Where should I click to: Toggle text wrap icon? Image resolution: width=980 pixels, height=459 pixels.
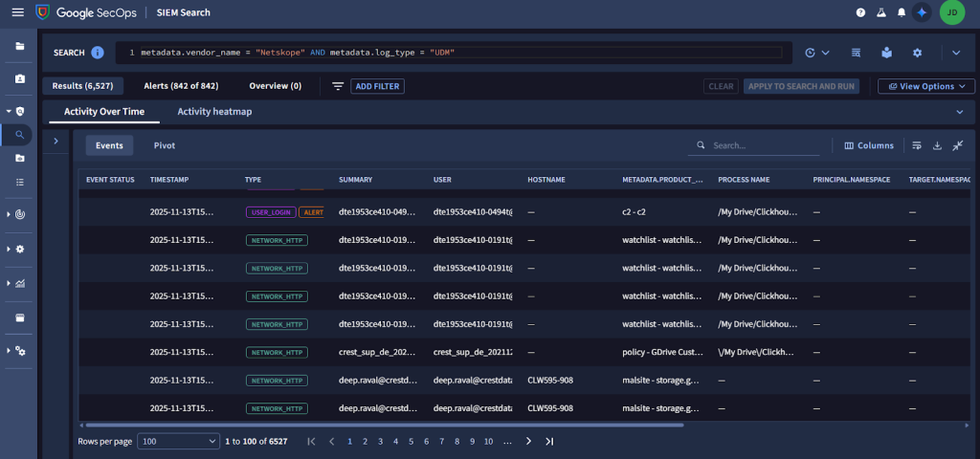917,145
